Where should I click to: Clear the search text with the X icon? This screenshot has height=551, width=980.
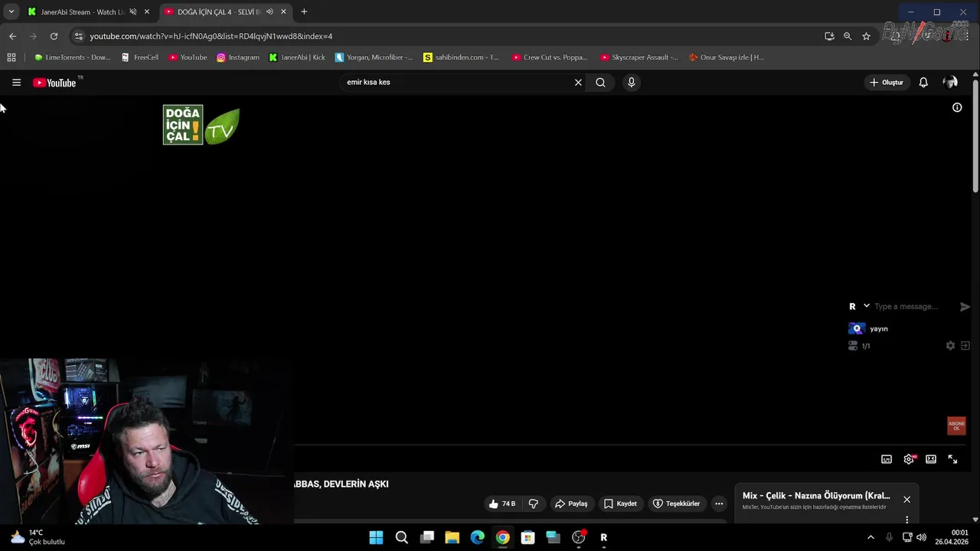pos(578,83)
